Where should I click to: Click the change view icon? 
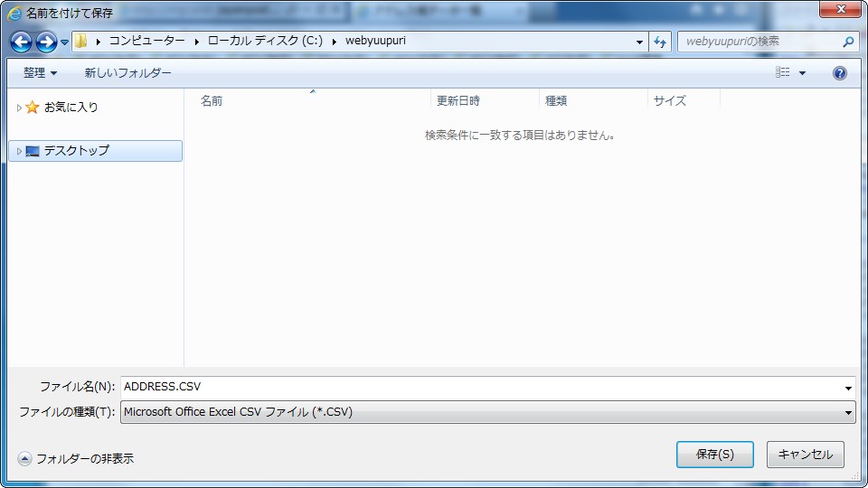pos(783,73)
